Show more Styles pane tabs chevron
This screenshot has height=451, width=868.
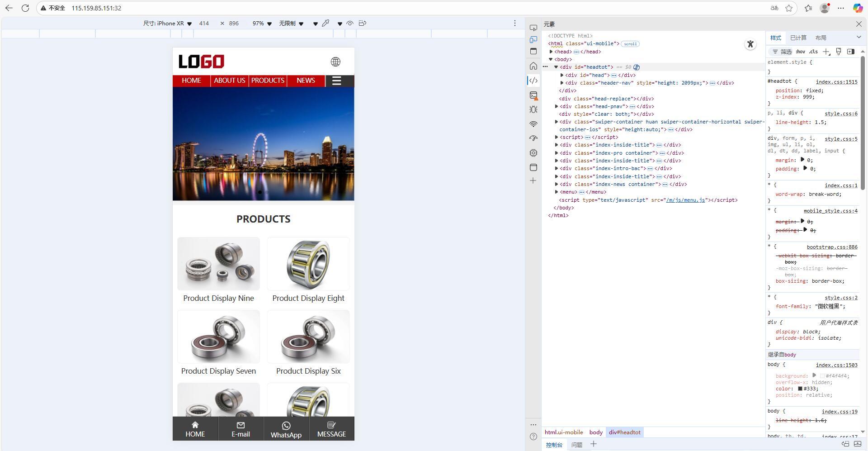(x=859, y=37)
